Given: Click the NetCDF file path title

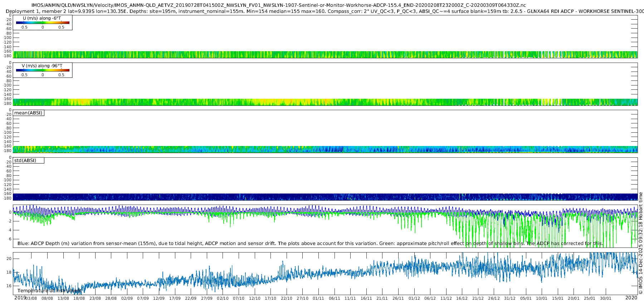Looking at the screenshot, I should tap(279, 5).
